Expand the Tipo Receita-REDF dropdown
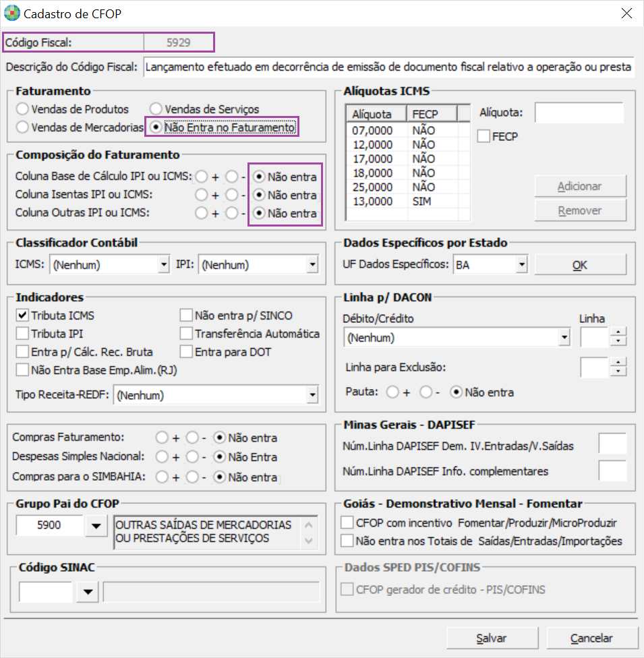Viewport: 644px width, 658px height. pyautogui.click(x=312, y=395)
